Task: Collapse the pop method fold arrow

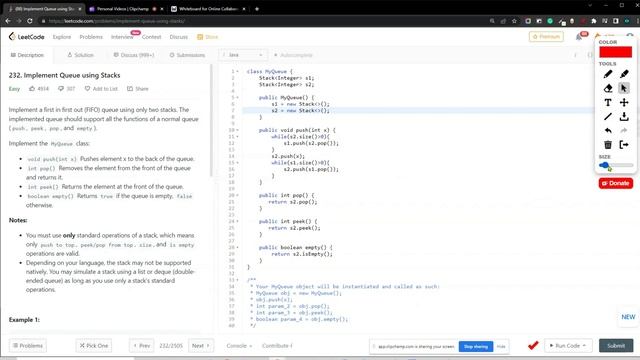Action: tap(238, 196)
